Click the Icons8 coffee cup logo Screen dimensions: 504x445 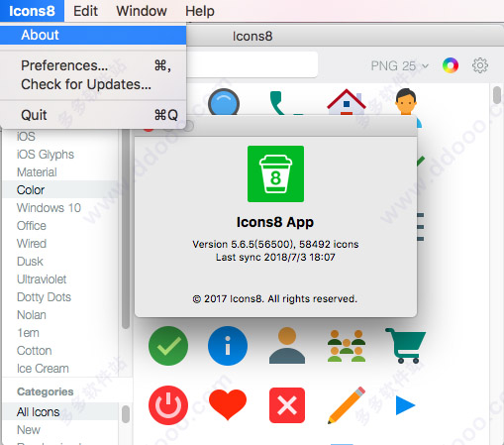coord(275,173)
